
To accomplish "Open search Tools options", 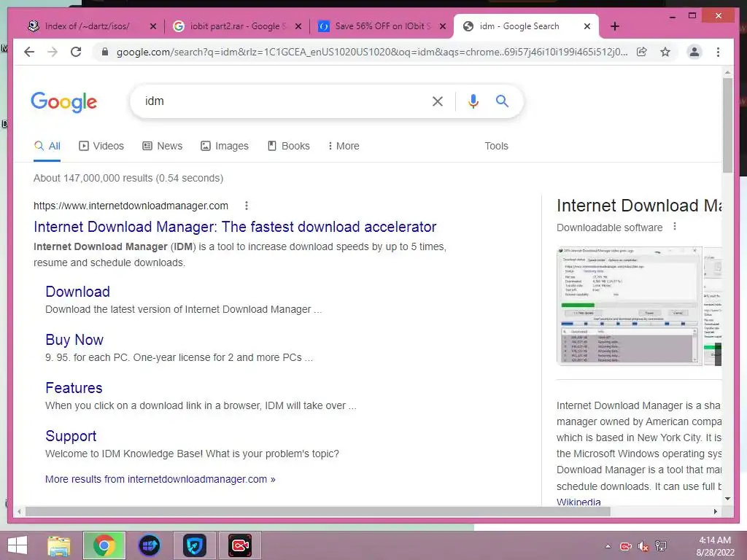I will 496,146.
